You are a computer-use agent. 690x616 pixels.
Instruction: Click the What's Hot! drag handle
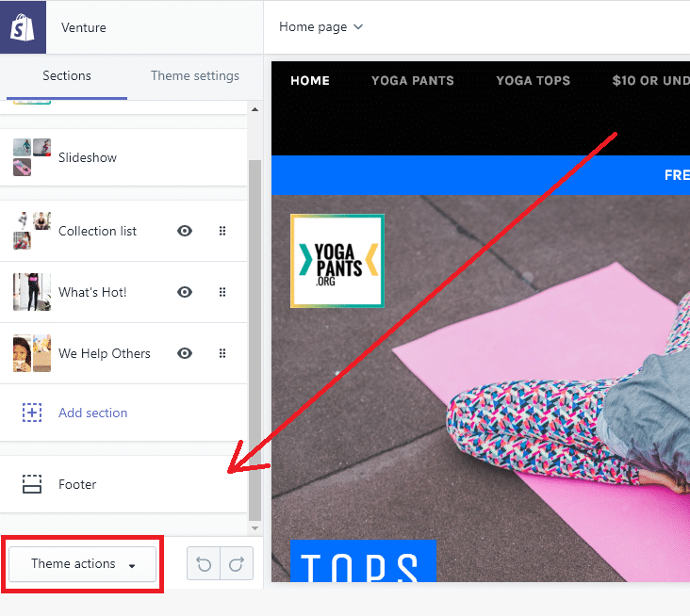pos(222,292)
